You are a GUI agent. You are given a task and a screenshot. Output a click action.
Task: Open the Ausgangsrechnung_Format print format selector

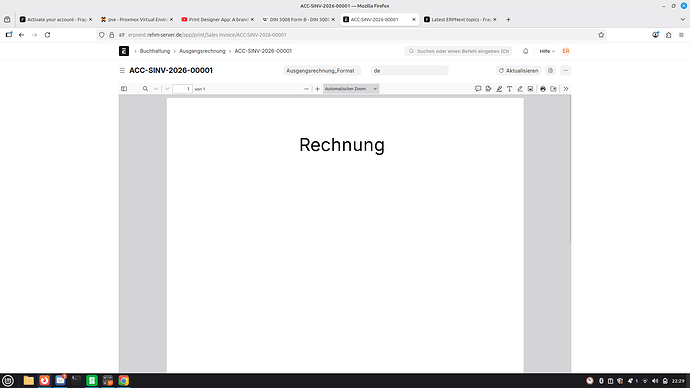click(x=322, y=70)
